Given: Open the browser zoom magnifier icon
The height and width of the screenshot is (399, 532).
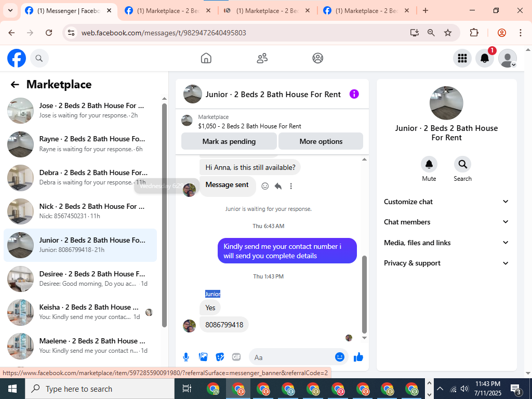Looking at the screenshot, I should pos(431,33).
